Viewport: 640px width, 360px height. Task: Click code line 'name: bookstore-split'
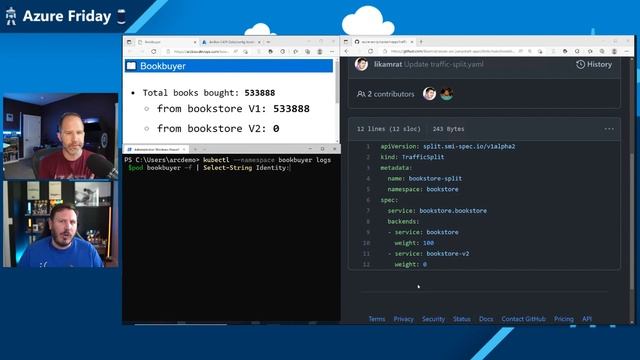pos(424,178)
